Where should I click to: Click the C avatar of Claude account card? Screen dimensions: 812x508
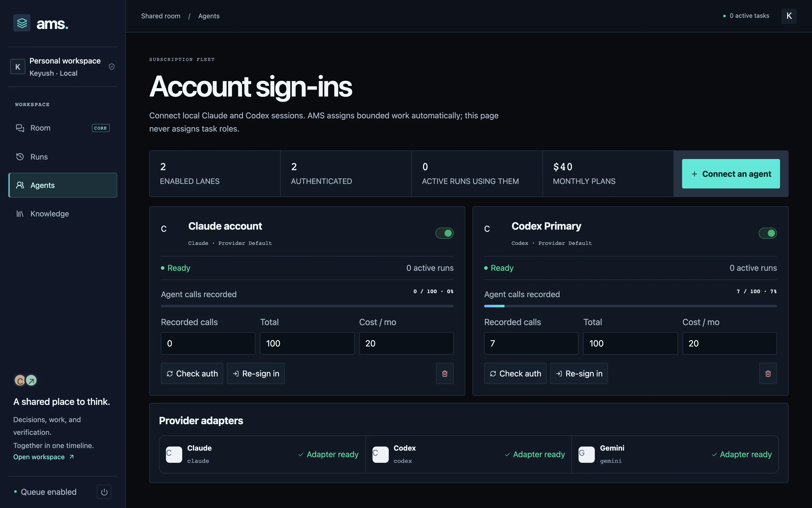point(164,229)
